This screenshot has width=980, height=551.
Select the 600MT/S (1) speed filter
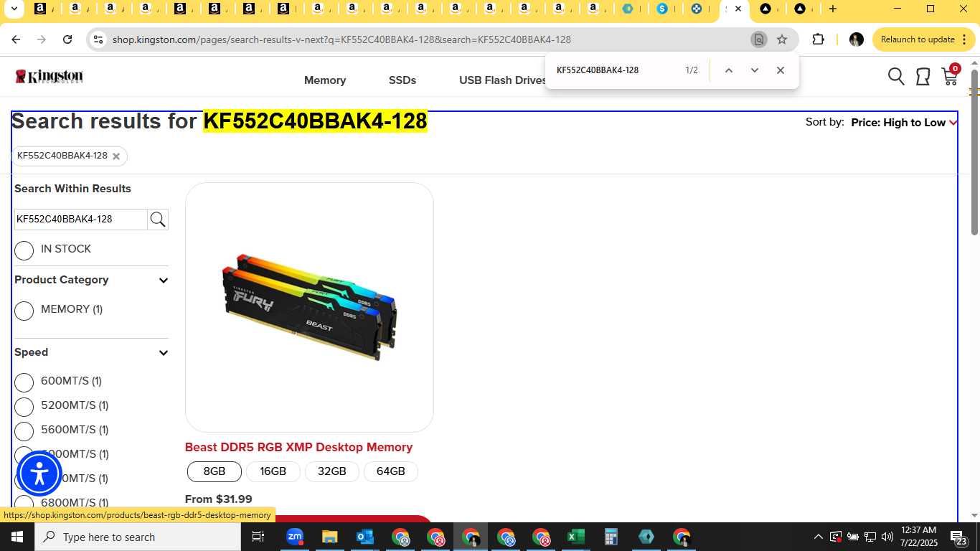24,382
